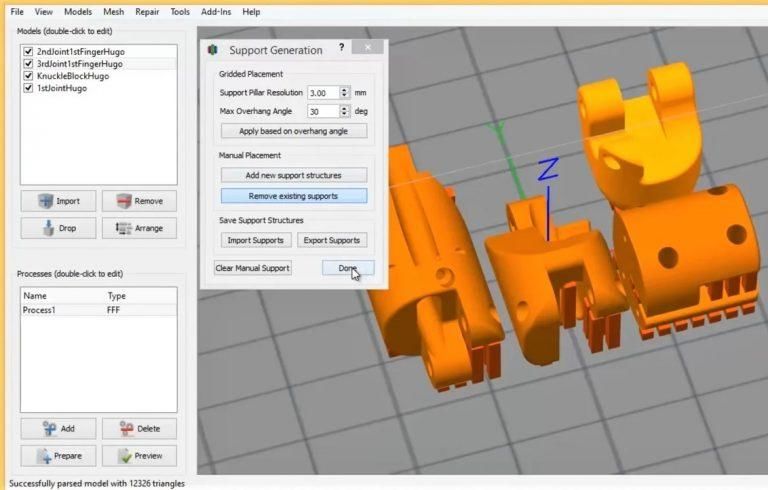The width and height of the screenshot is (768, 490).
Task: Click the Add process button
Action: coord(58,429)
